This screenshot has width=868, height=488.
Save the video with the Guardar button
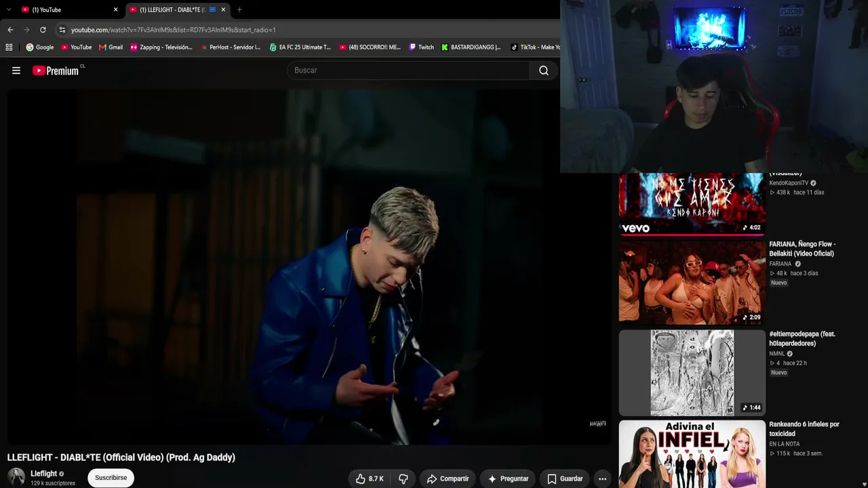click(565, 479)
